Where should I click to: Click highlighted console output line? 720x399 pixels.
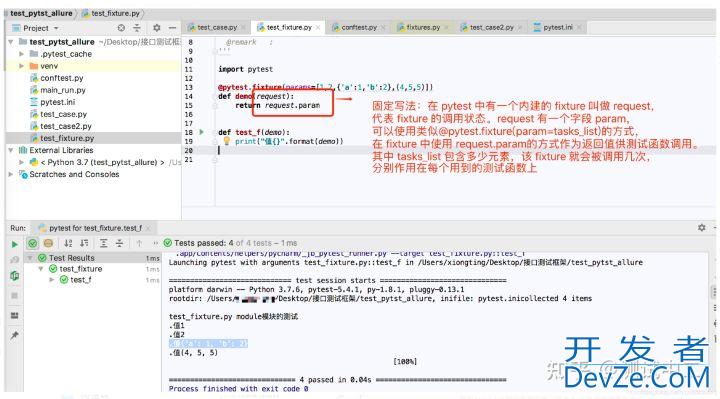coord(208,343)
